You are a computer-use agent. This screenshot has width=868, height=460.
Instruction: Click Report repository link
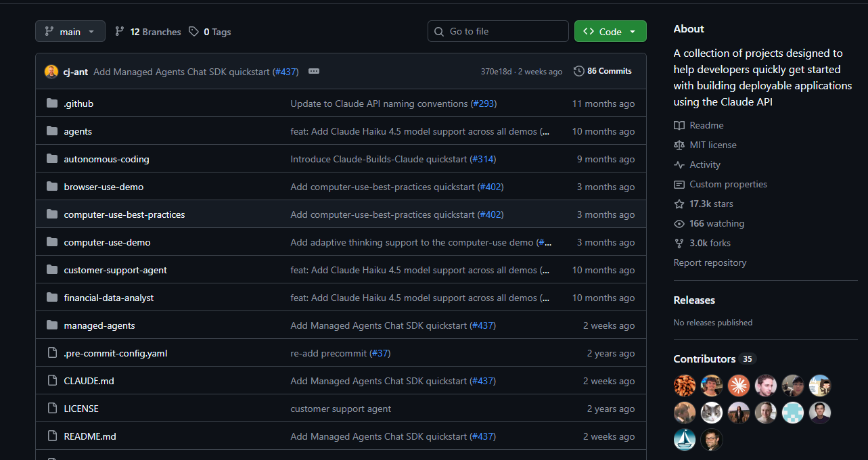(x=710, y=262)
